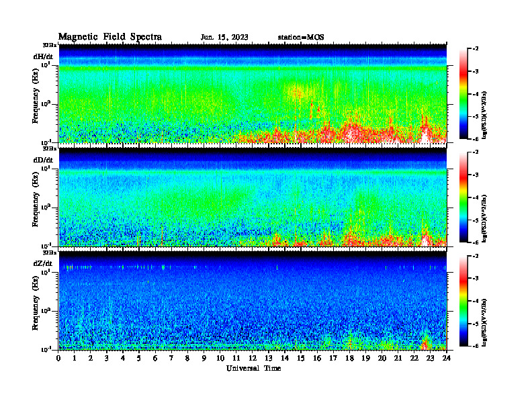Click hour "8" on the time axis
The height and width of the screenshot is (411, 532).
click(x=187, y=358)
